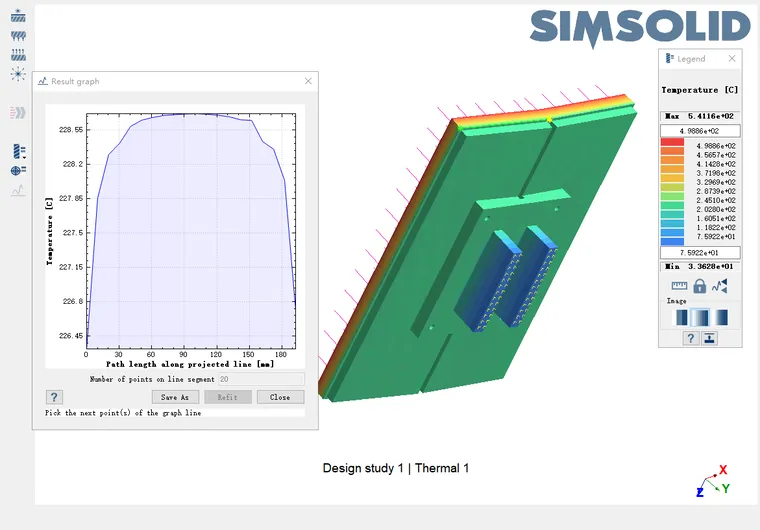Open the result plot dropdown with spring icon

18,152
